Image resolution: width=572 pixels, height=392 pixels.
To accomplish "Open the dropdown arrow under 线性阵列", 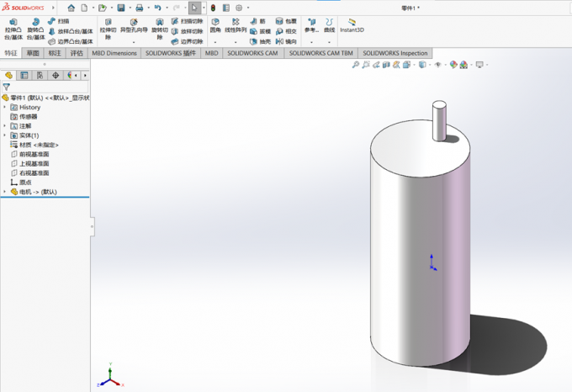I will [x=236, y=42].
